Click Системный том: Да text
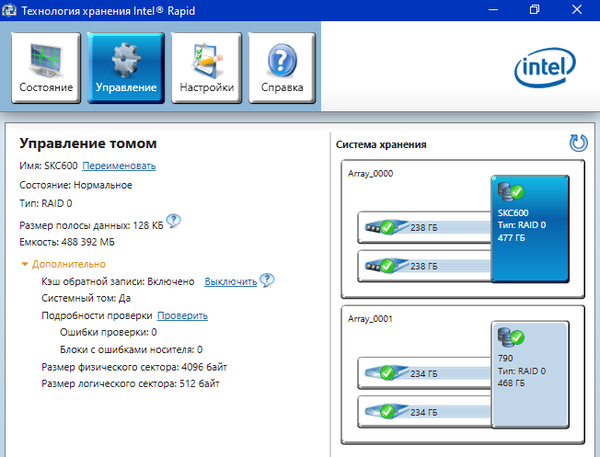The image size is (600, 457). [x=86, y=298]
